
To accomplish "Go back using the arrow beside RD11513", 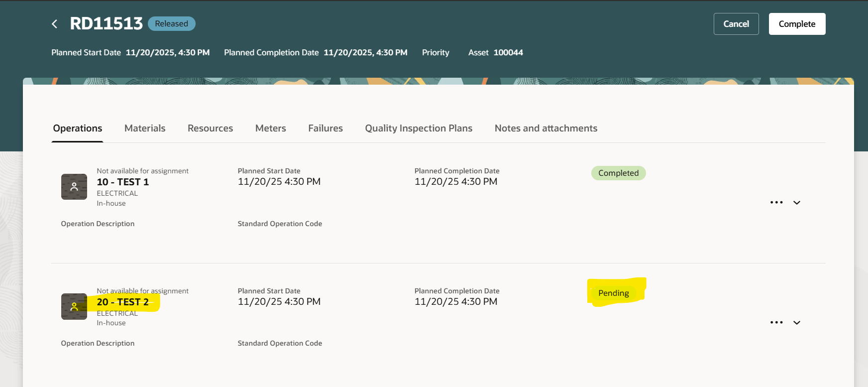I will [x=55, y=24].
